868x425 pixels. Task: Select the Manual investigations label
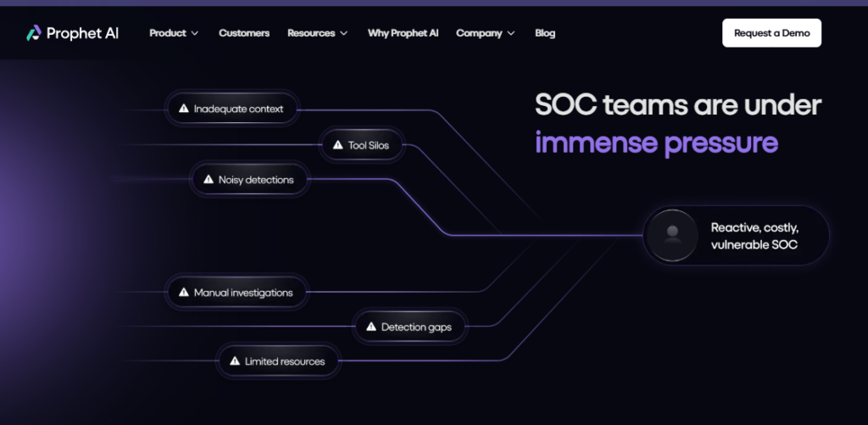coord(243,293)
